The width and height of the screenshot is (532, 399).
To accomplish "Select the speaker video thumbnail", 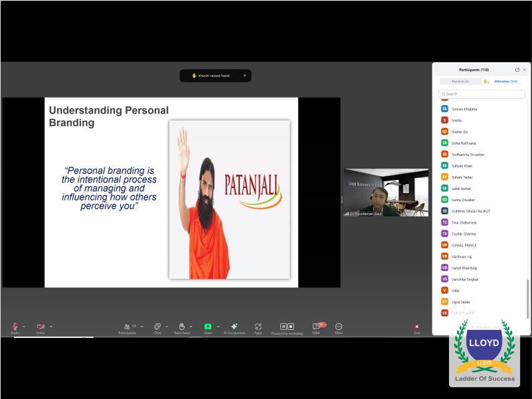I will click(x=386, y=193).
